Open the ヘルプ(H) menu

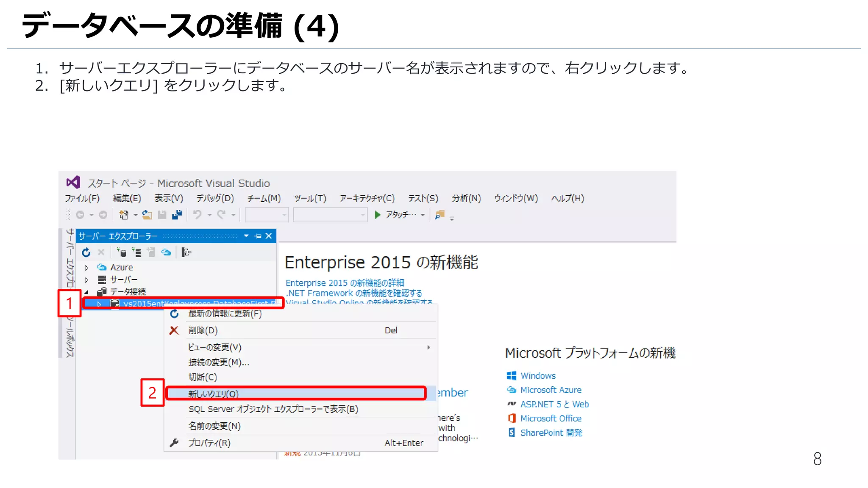point(568,198)
